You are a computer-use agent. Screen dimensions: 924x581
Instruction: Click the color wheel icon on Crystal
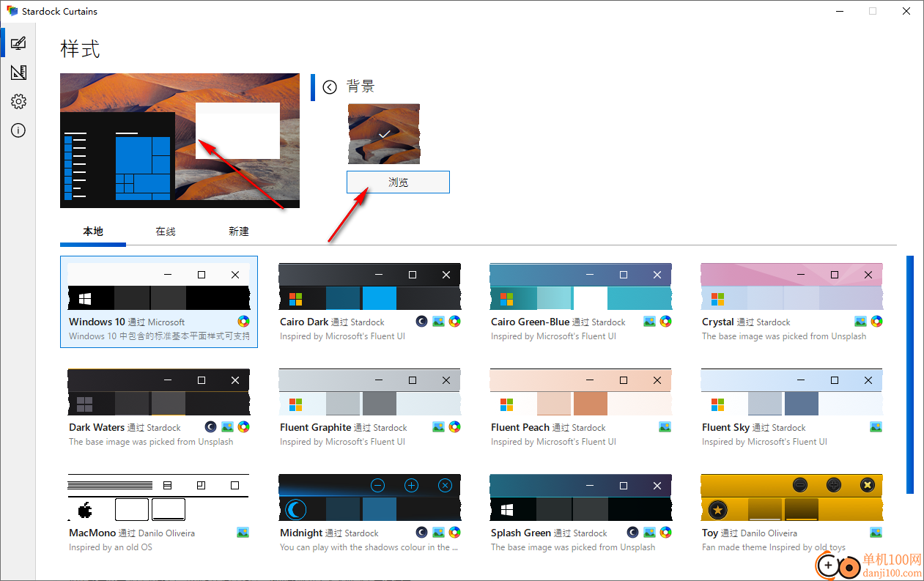pos(877,321)
